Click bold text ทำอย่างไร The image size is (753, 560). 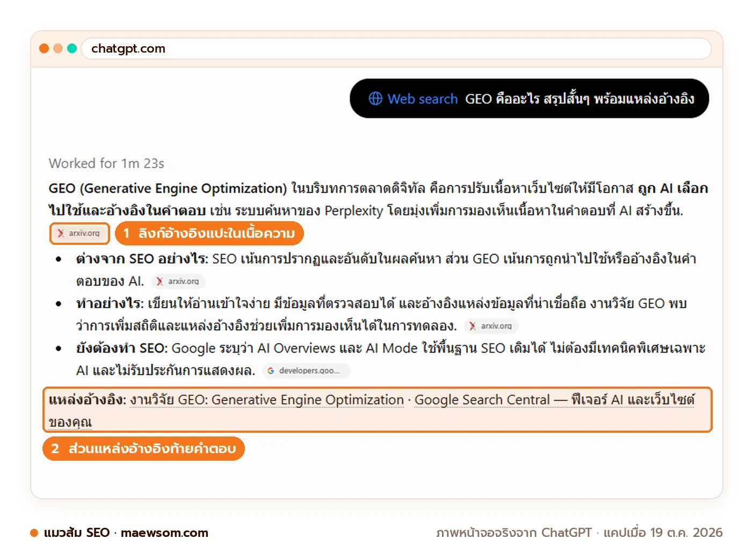110,303
